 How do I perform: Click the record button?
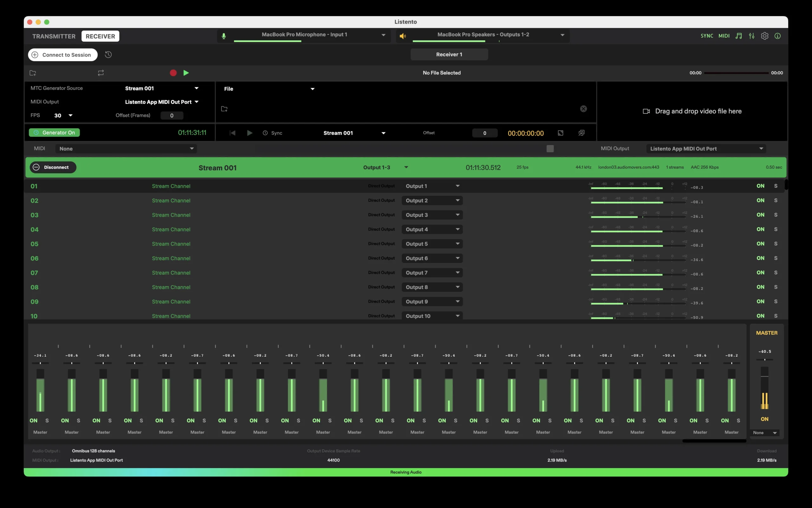173,73
